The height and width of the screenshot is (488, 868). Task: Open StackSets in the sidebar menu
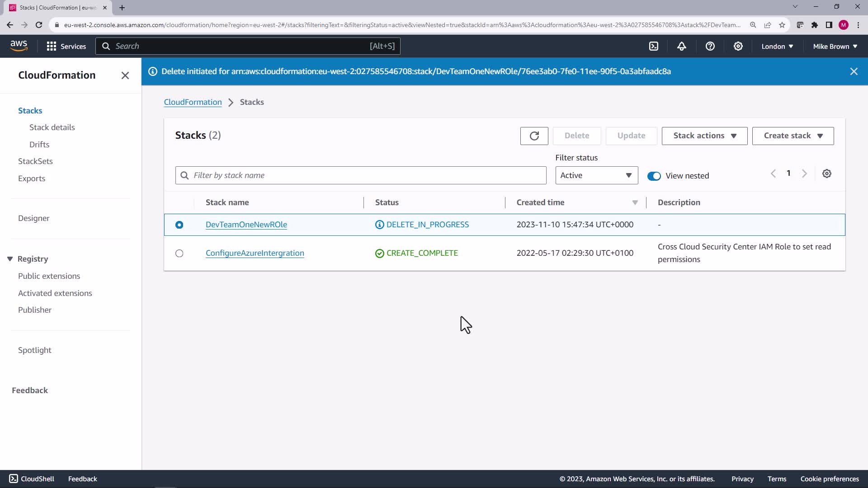35,161
